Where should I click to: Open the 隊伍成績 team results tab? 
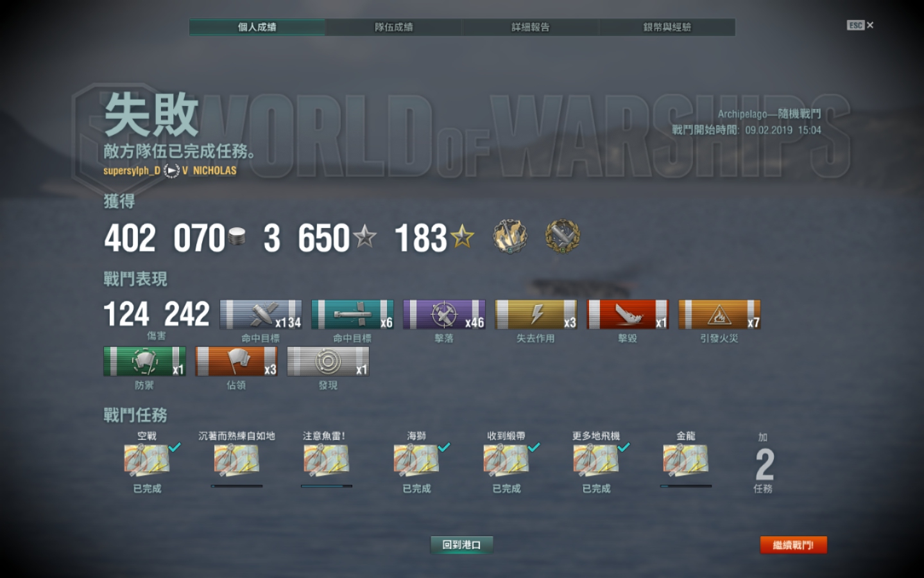(393, 27)
